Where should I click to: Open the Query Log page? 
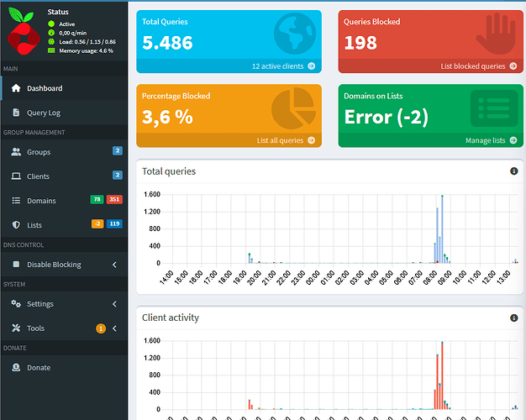[43, 113]
